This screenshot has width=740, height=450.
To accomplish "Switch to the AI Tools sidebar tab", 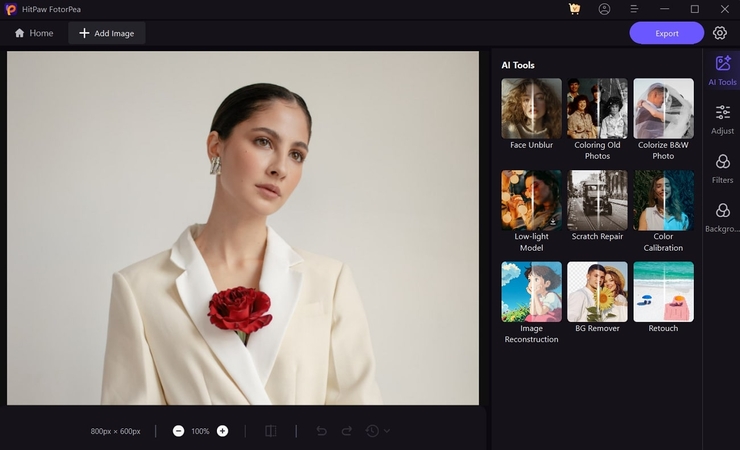I will (x=722, y=71).
